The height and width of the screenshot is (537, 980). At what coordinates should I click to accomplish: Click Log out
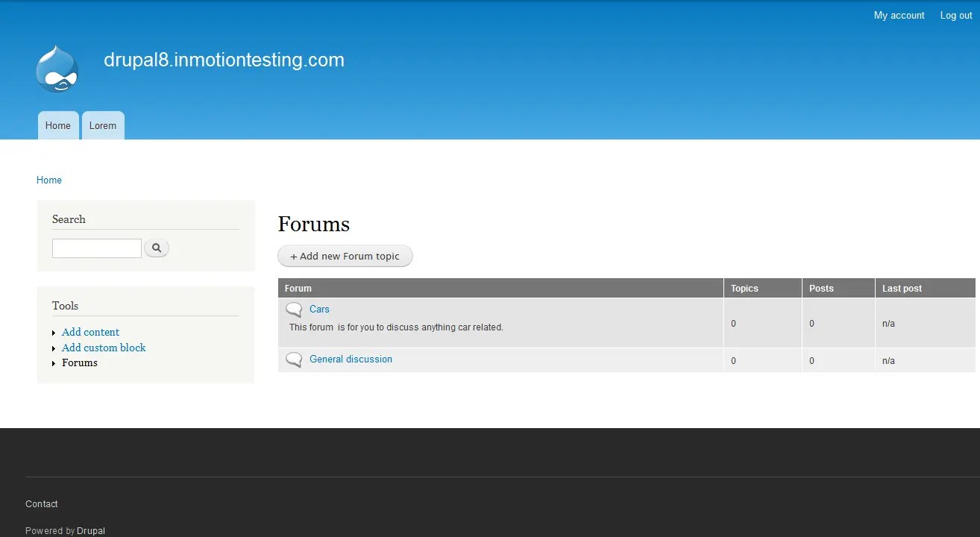pyautogui.click(x=956, y=16)
